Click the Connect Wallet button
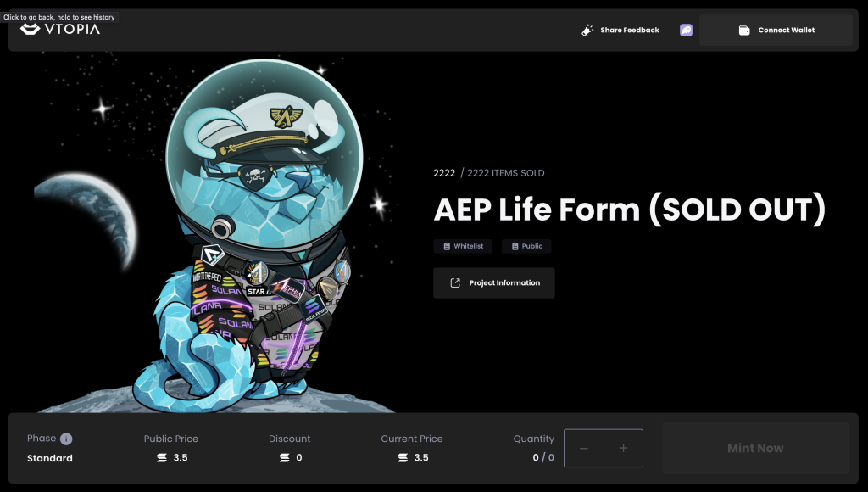868x492 pixels. 776,30
